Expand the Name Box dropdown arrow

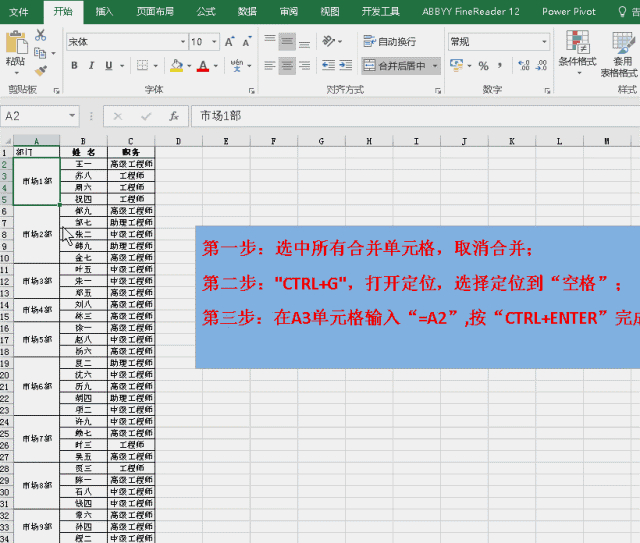click(72, 116)
